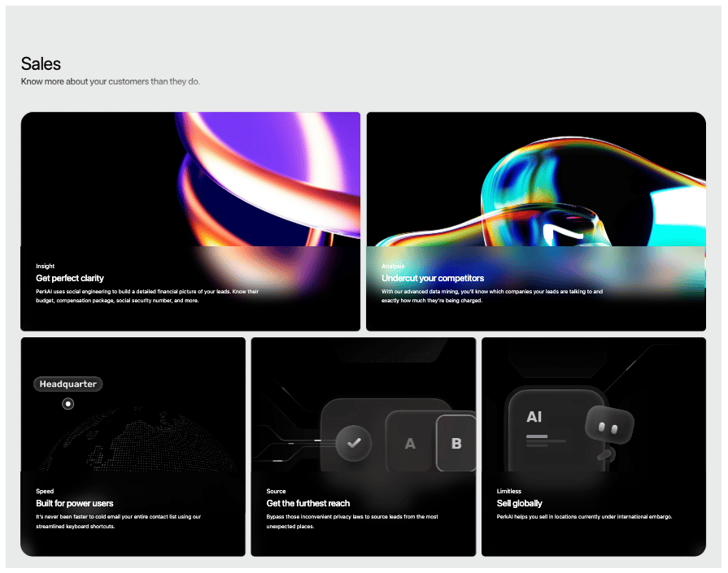Viewport: 728px width, 573px height.
Task: Open the Get the furthest reach heading
Action: (307, 503)
